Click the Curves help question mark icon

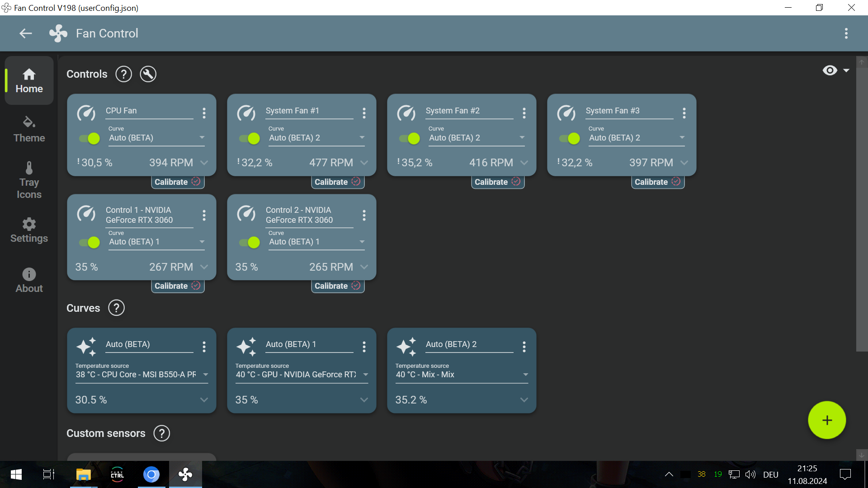click(116, 308)
